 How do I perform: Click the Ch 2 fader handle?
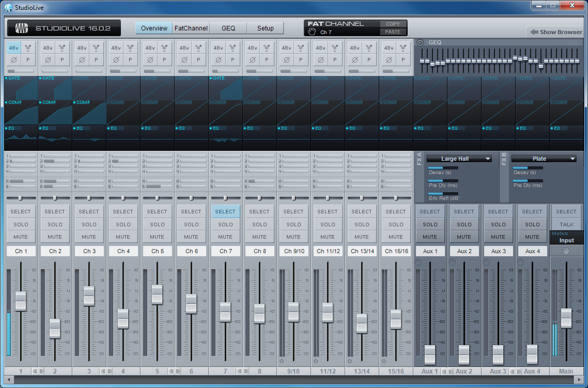(55, 329)
